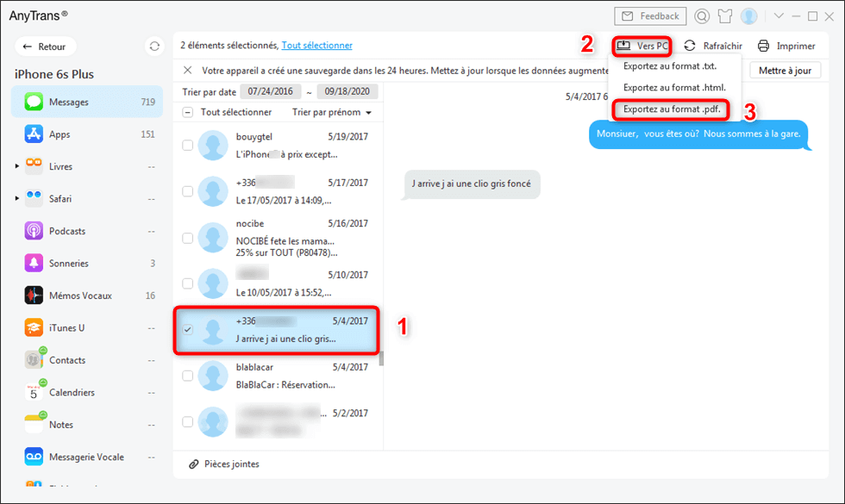Edit the start date 07/24/2016 field
Image resolution: width=845 pixels, height=504 pixels.
coord(271,91)
